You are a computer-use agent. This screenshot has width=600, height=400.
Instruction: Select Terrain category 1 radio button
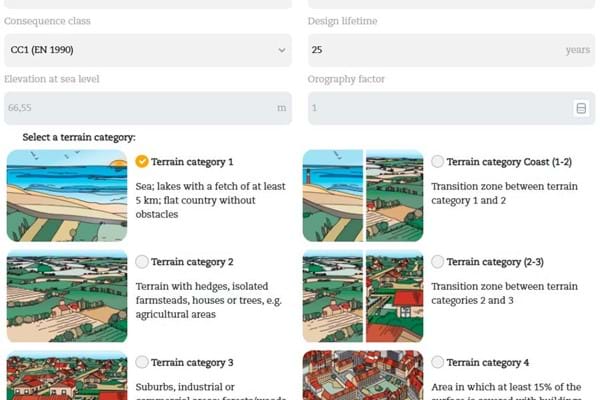142,162
